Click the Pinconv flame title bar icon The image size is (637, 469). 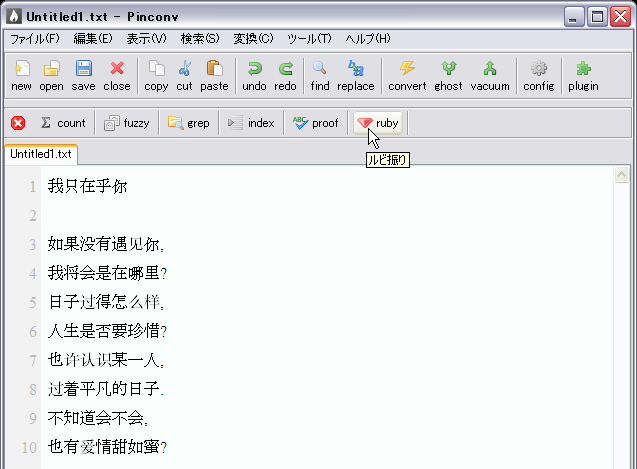point(14,16)
